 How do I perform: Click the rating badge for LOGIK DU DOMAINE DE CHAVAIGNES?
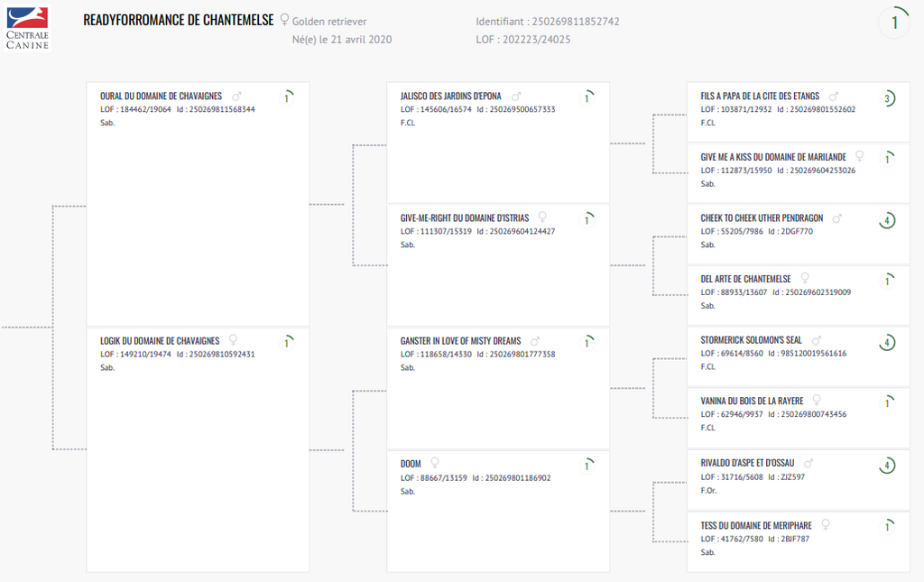[x=286, y=342]
